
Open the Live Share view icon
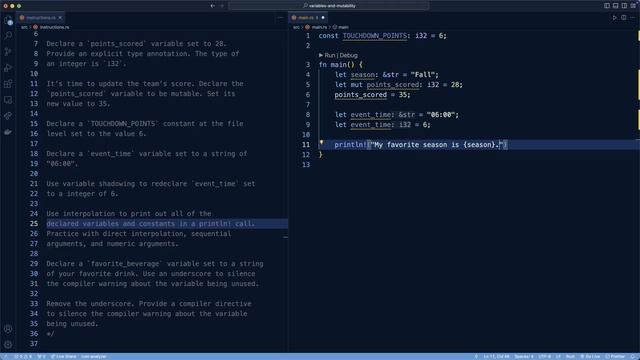(x=8, y=116)
